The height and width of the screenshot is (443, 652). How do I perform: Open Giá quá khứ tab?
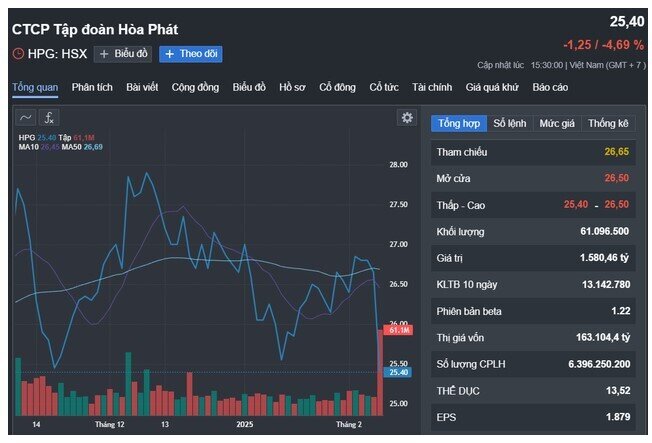[492, 87]
